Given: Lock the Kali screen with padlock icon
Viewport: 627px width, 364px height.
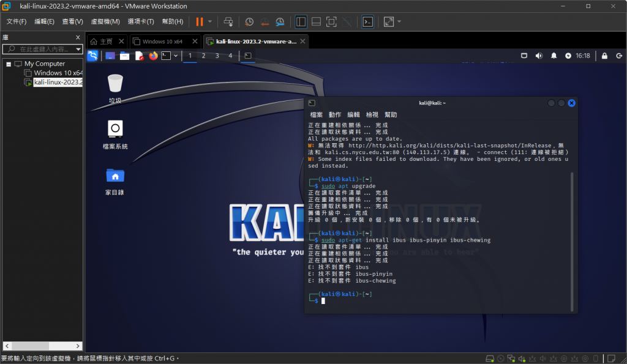Looking at the screenshot, I should pos(604,56).
